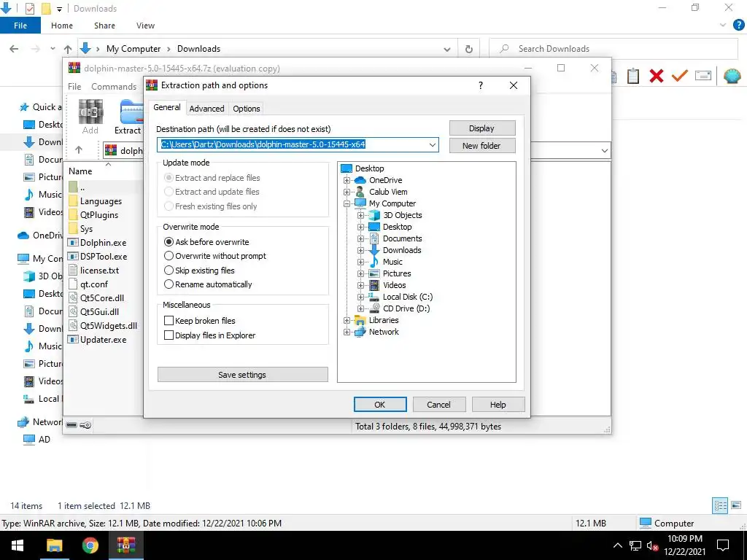Image resolution: width=747 pixels, height=560 pixels.
Task: Open Explorer Share ribbon tab
Action: tap(104, 26)
